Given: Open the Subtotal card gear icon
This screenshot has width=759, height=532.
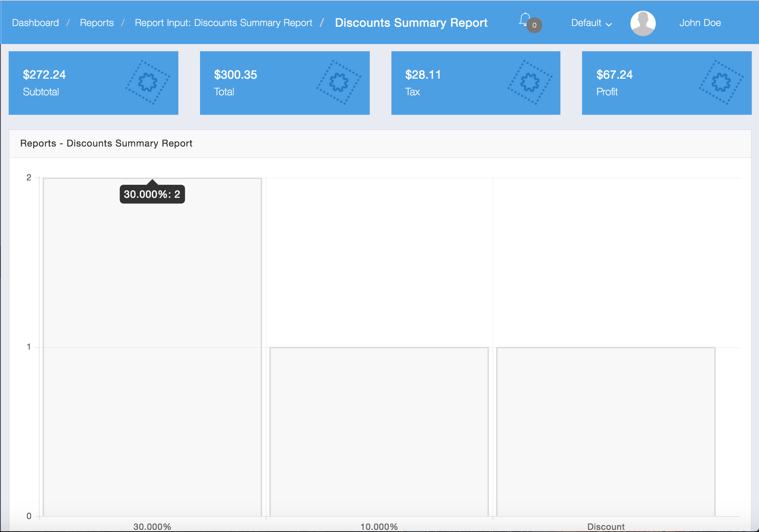Looking at the screenshot, I should point(147,83).
